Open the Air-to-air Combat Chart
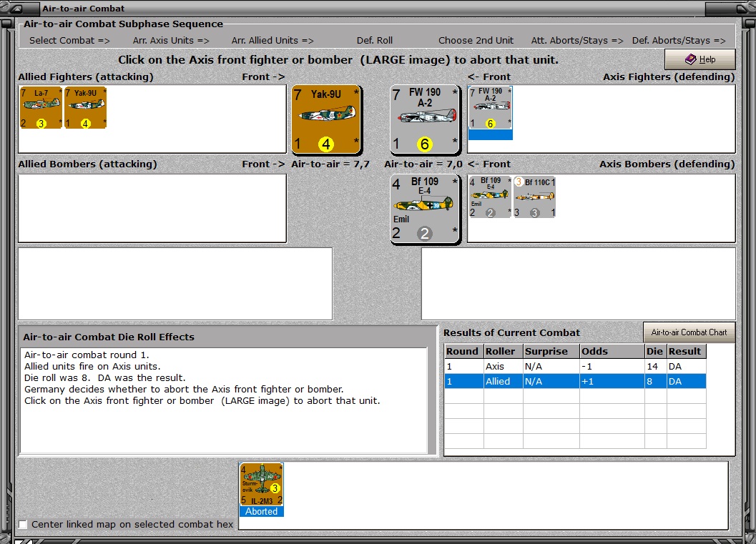756x544 pixels. click(689, 332)
